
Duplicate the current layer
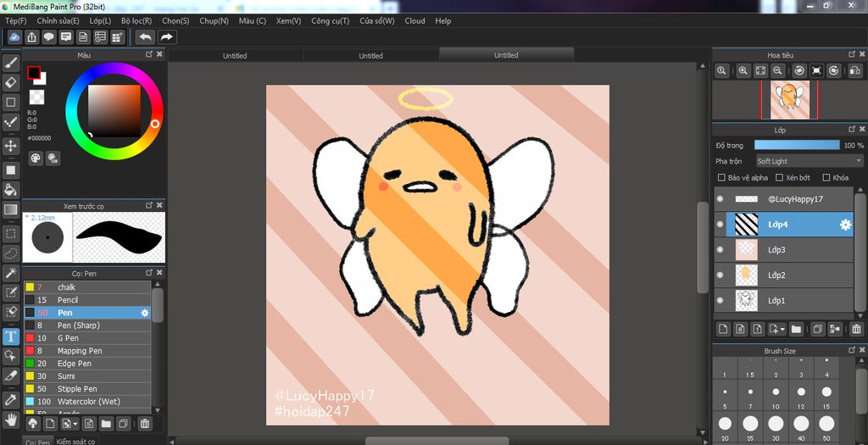tap(818, 329)
